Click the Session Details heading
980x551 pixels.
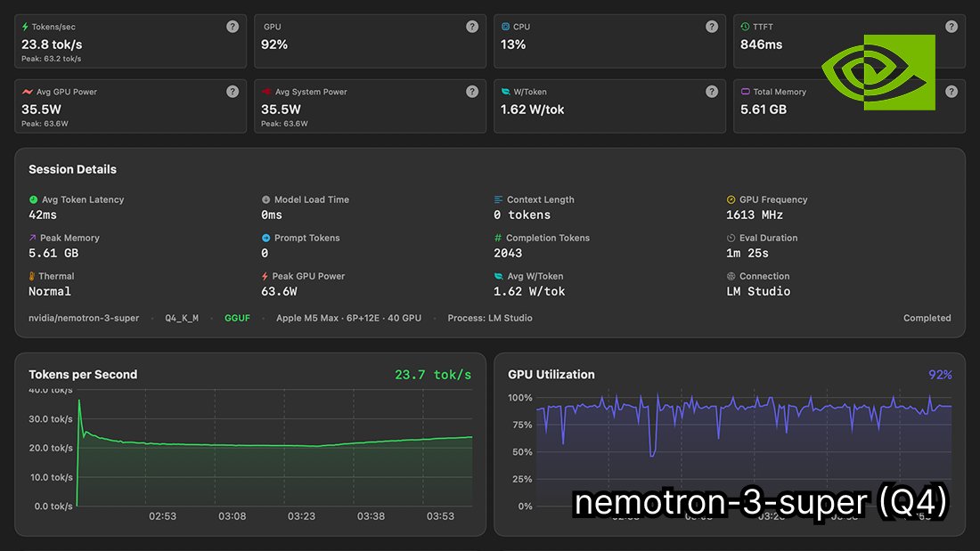coord(72,169)
